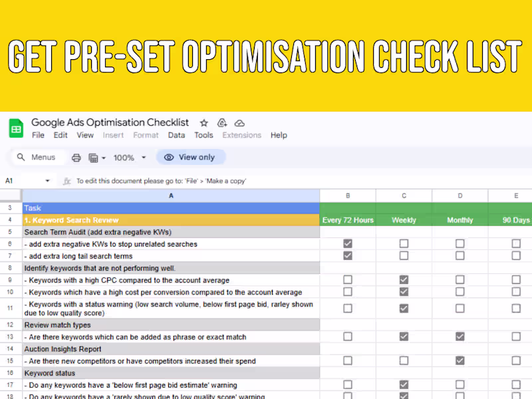Select row 11 header
The width and height of the screenshot is (532, 399).
point(10,308)
